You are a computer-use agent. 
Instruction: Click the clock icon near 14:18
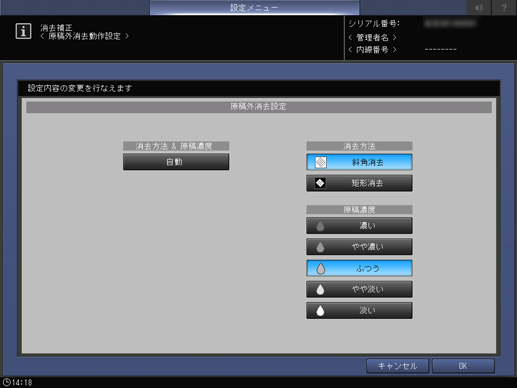(x=6, y=382)
